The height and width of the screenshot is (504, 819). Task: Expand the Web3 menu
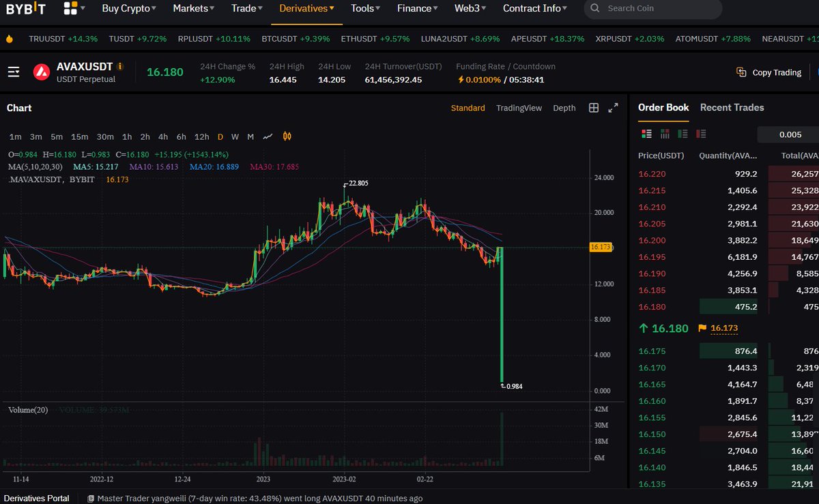471,8
